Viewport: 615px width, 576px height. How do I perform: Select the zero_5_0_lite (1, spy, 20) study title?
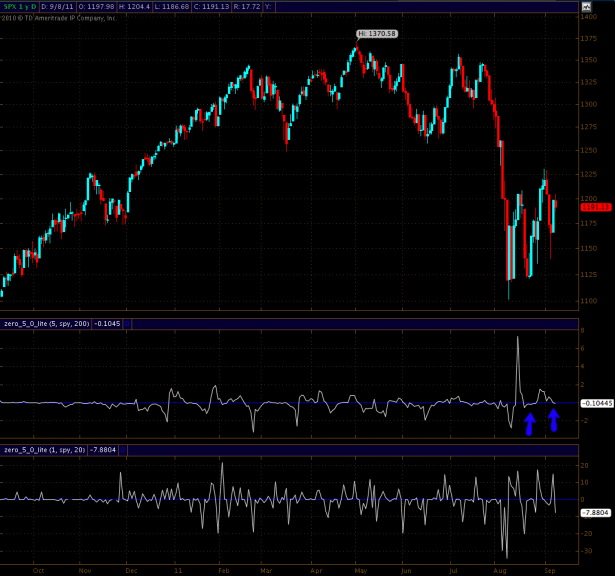pyautogui.click(x=44, y=450)
